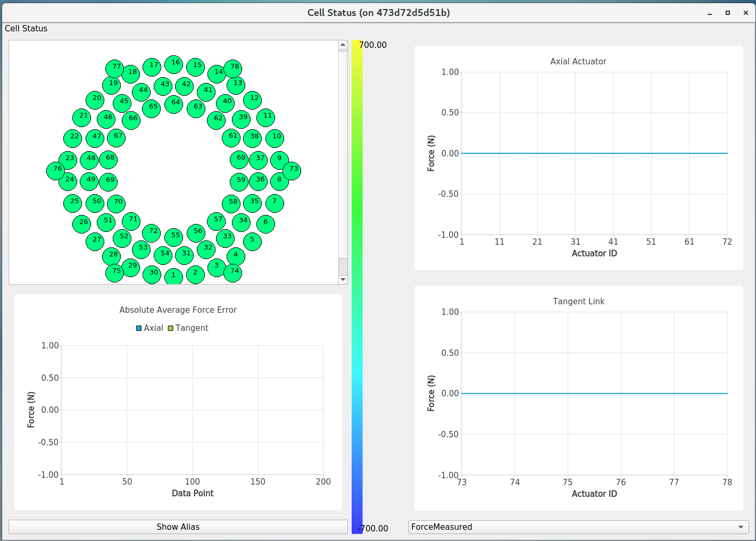This screenshot has width=756, height=541.
Task: Click actuator circle 34 in diagram
Action: pos(242,222)
